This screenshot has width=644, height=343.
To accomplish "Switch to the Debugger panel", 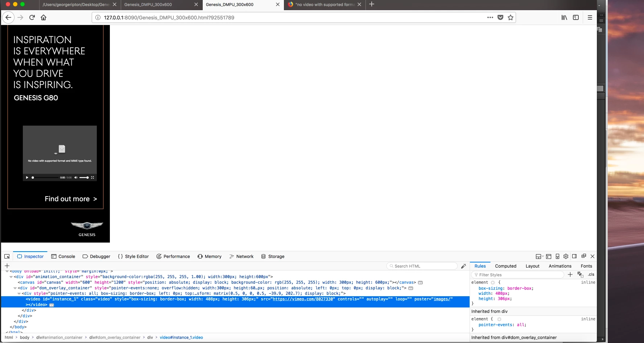I will tap(96, 256).
